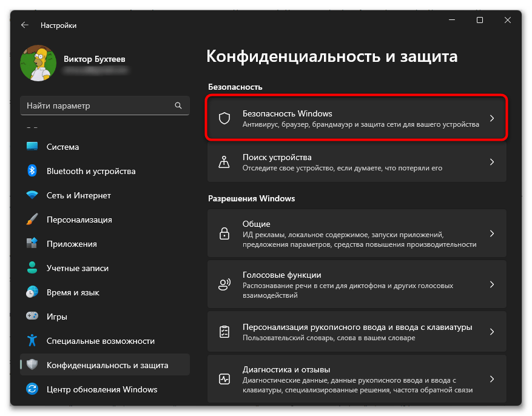
Task: Click the user name Виктор Бухтеев
Action: coord(94,59)
